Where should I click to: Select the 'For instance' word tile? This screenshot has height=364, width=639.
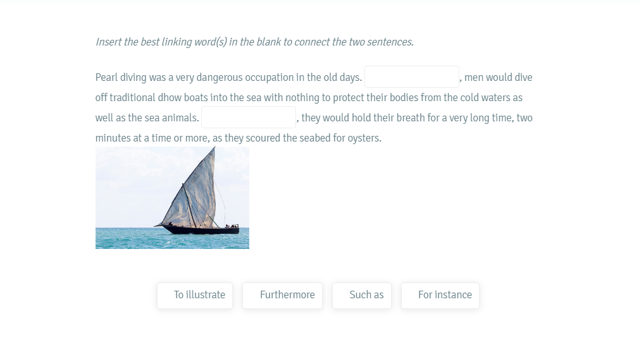pyautogui.click(x=440, y=296)
